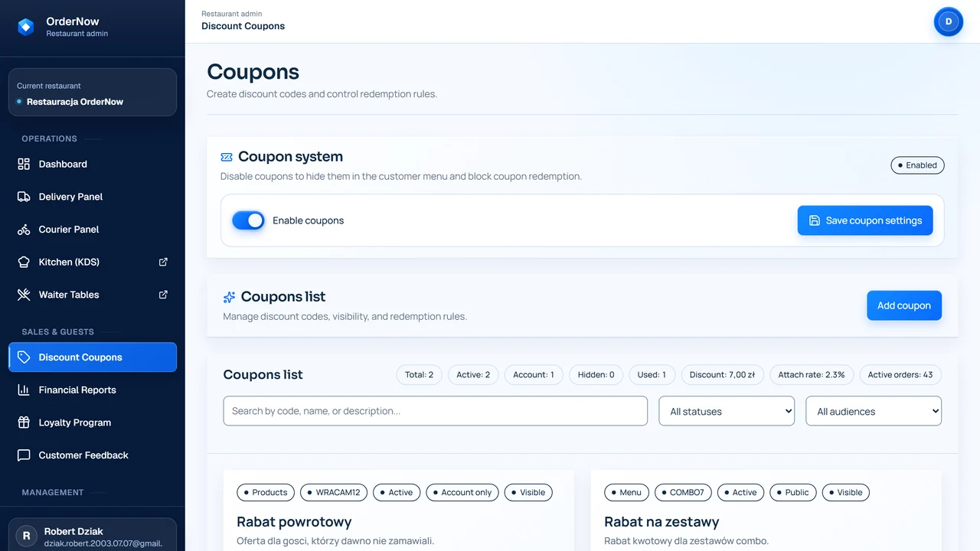The image size is (980, 551).
Task: Click the COMBO7 coupon code tag
Action: pyautogui.click(x=683, y=493)
